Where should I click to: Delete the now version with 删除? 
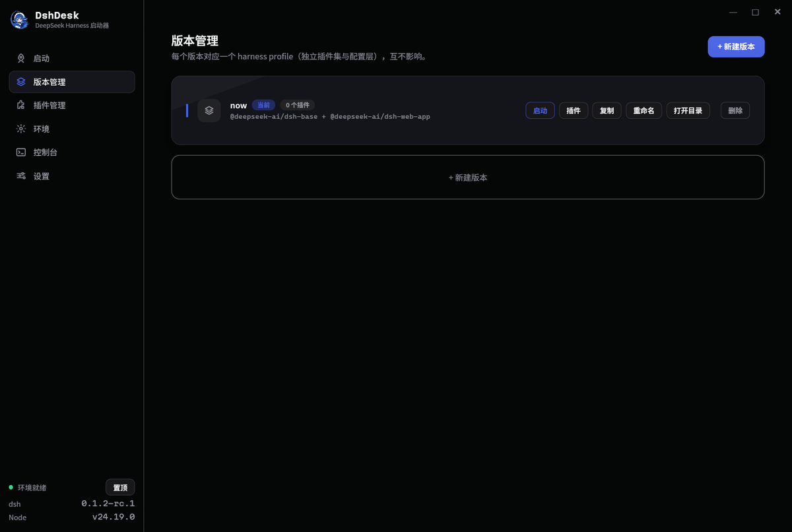click(x=735, y=111)
